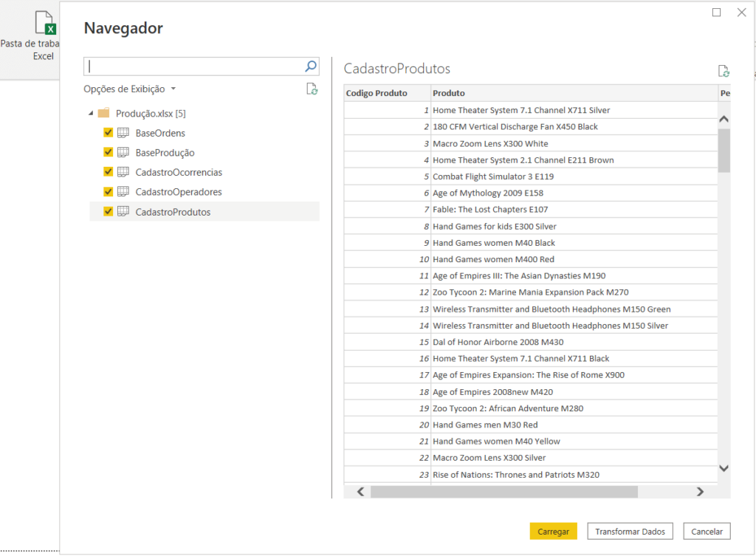Click the preview refresh icon near CadastroProdutos title

pyautogui.click(x=724, y=72)
